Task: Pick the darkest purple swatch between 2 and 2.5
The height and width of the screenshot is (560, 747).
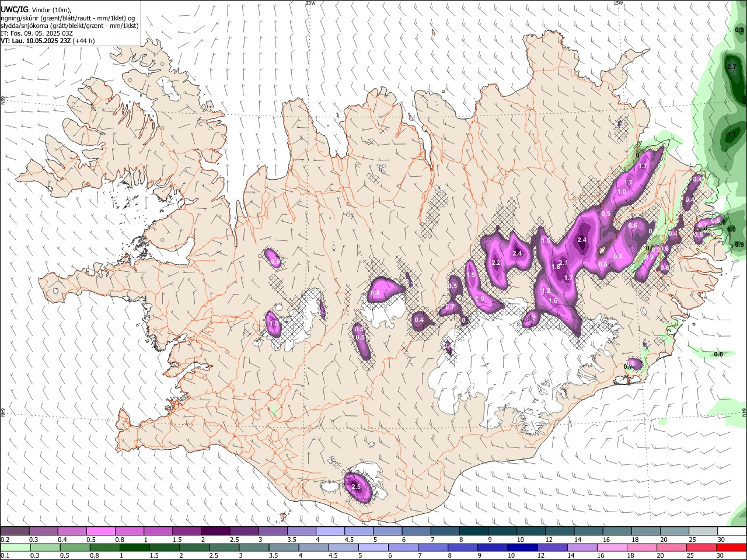Action: (215, 531)
